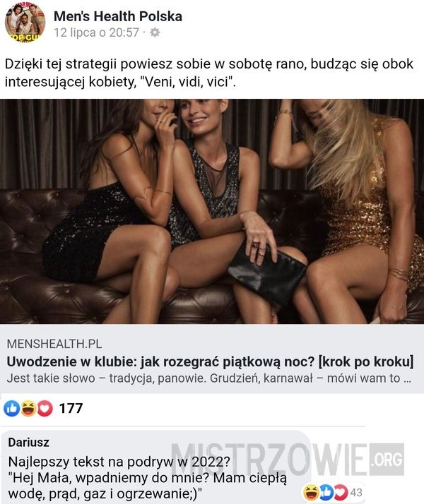Click the heart reaction under post
The image size is (424, 504).
pyautogui.click(x=45, y=409)
